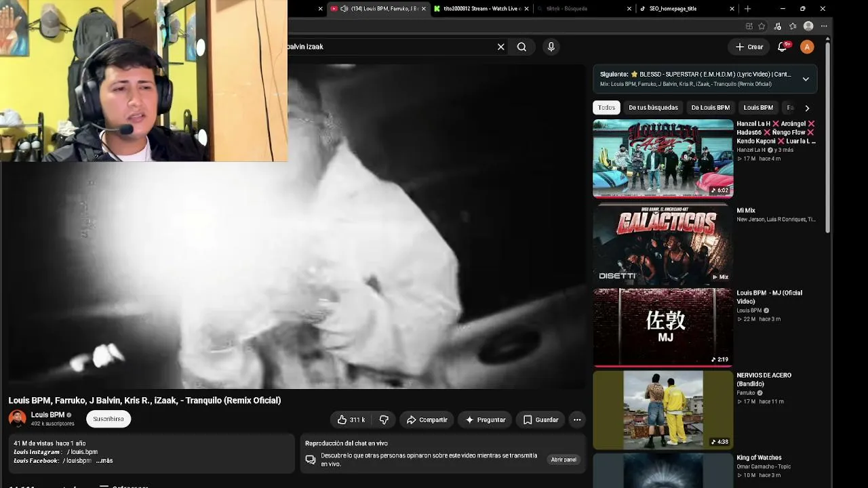The width and height of the screenshot is (868, 488).
Task: Select the De tus búsquedas chip
Action: point(653,108)
